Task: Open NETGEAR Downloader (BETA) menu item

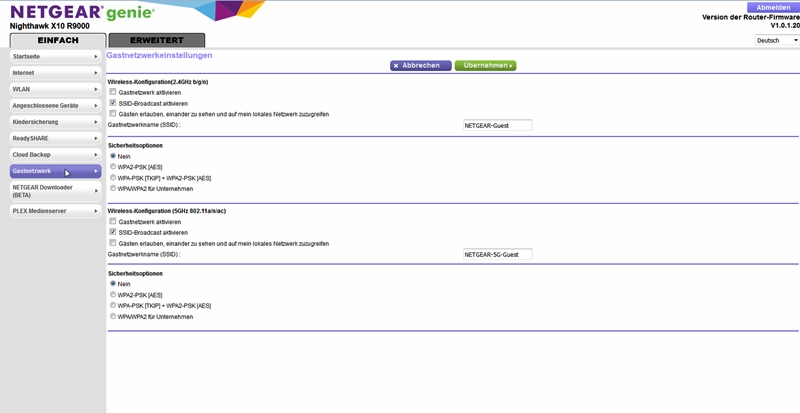Action: [55, 191]
